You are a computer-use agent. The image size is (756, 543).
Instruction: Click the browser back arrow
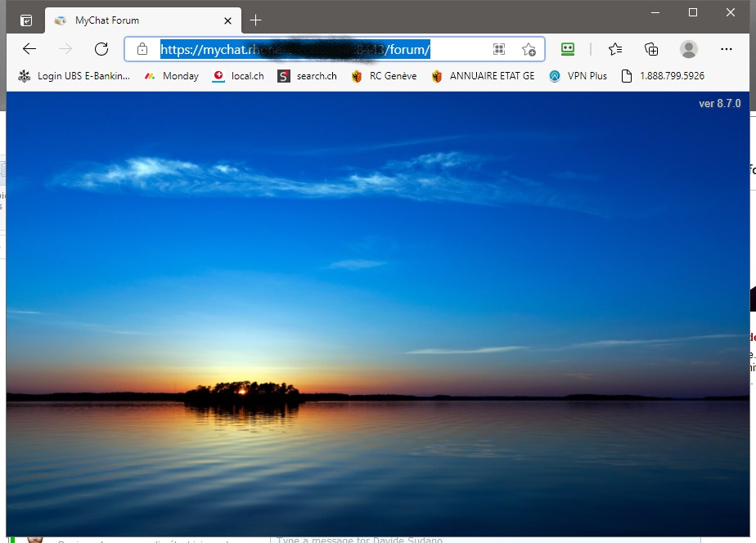(29, 49)
